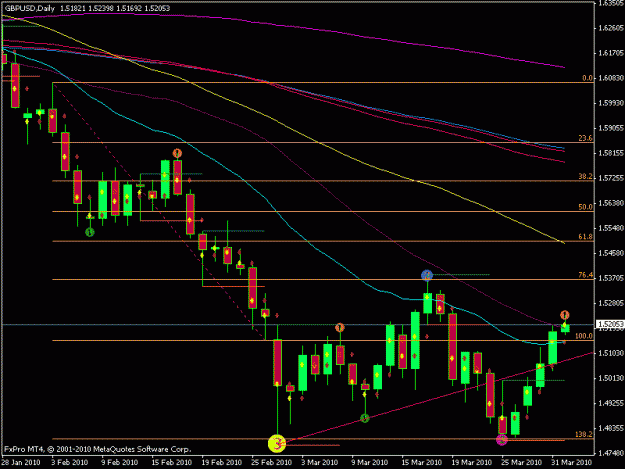Screen dimensions: 625x469
Task: Click the GBPUSD,Daily chart title text
Action: click(x=29, y=8)
